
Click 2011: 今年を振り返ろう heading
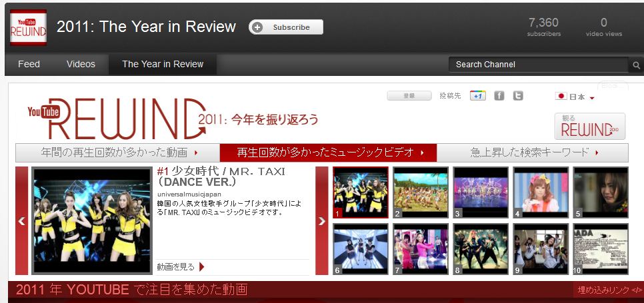[x=259, y=119]
